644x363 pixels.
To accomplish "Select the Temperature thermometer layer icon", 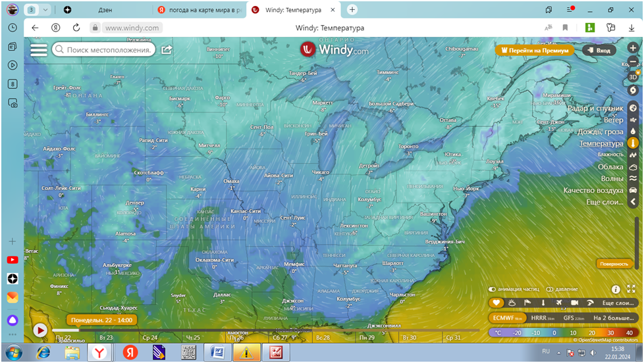I will coord(633,143).
